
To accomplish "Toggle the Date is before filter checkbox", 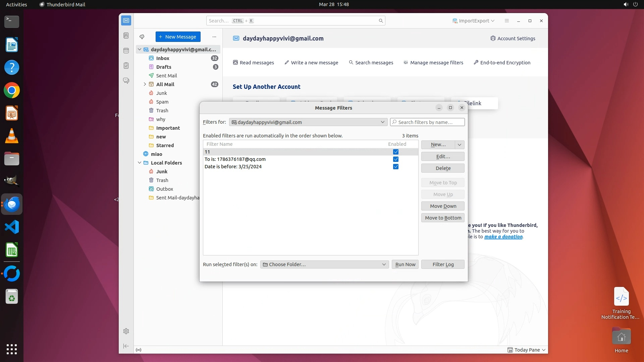I will pyautogui.click(x=396, y=167).
